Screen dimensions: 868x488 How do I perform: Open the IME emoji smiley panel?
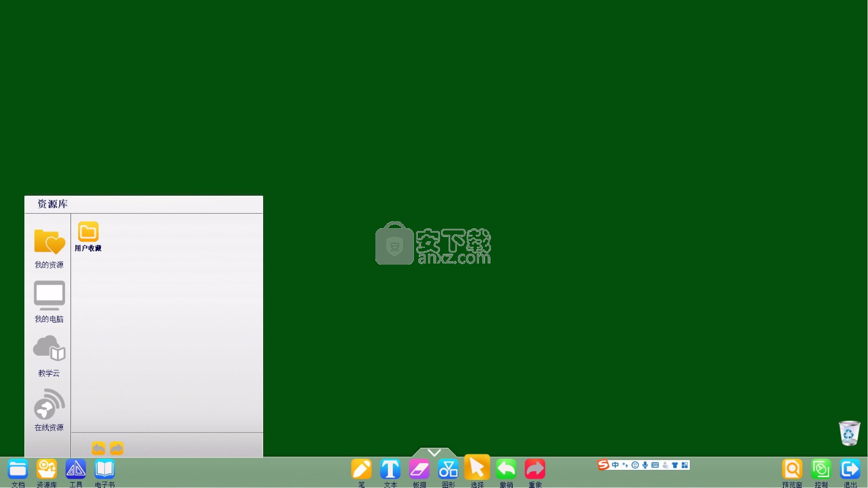[635, 465]
